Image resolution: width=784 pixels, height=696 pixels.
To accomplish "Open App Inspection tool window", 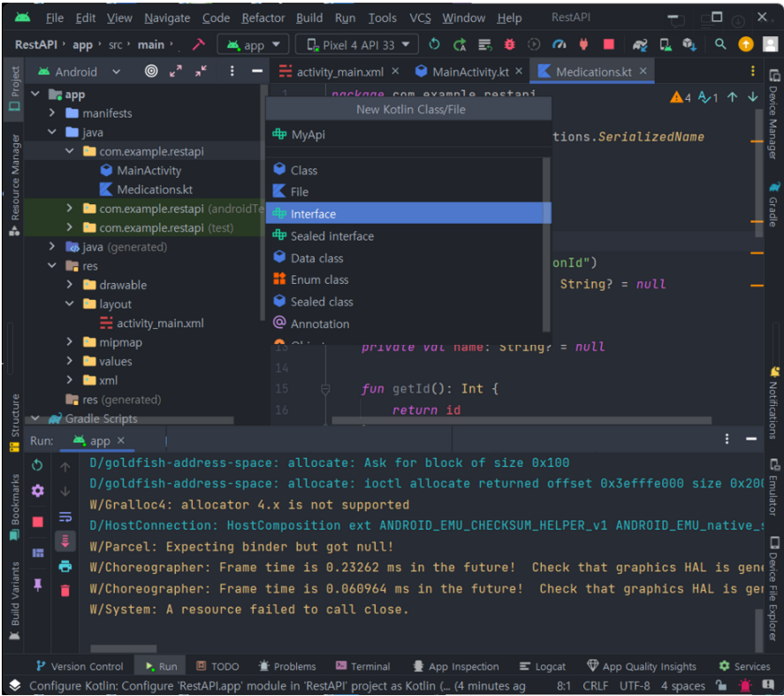I will [456, 667].
